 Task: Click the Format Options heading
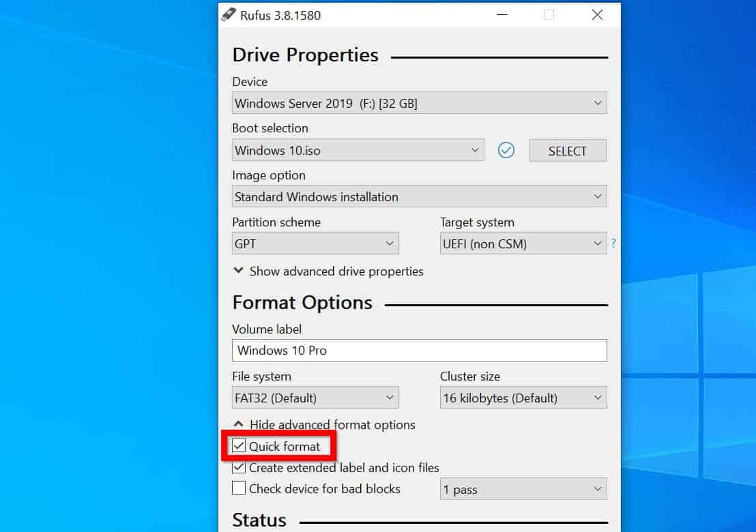click(x=302, y=303)
